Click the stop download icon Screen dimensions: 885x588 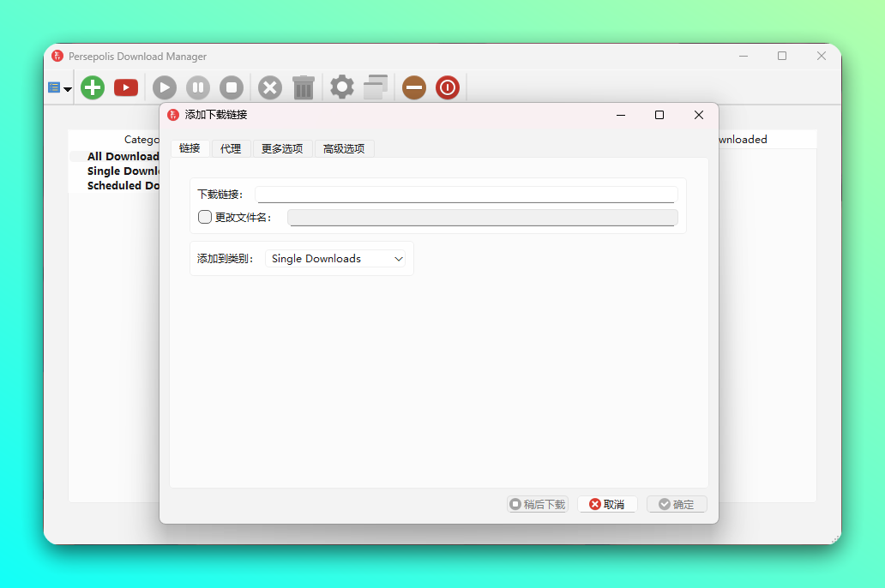(232, 87)
